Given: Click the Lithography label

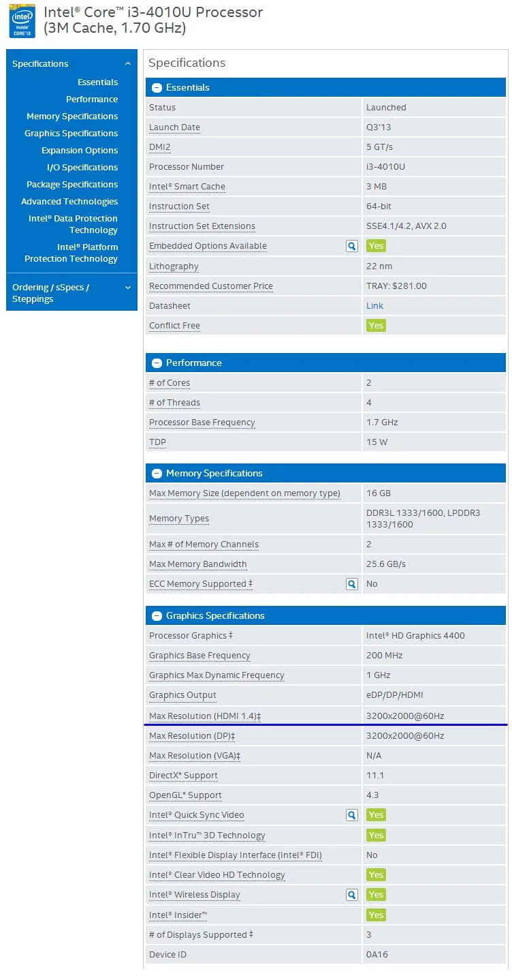Looking at the screenshot, I should 174,266.
